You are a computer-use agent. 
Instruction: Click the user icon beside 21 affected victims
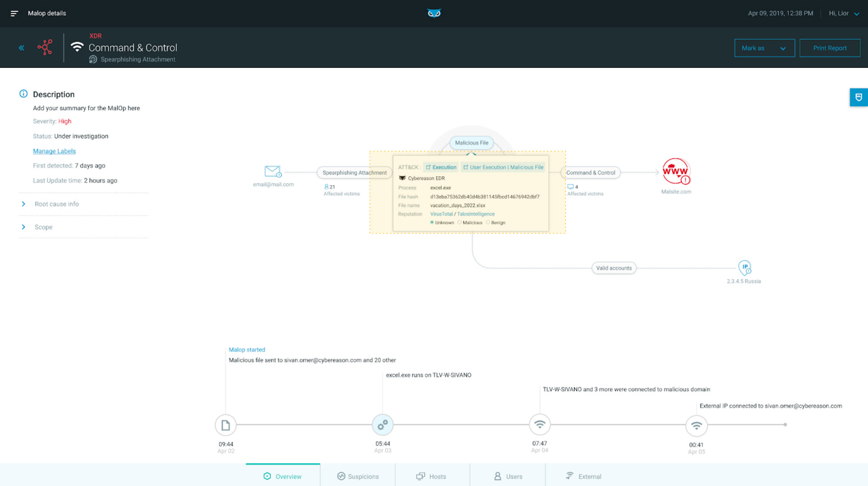(x=326, y=187)
